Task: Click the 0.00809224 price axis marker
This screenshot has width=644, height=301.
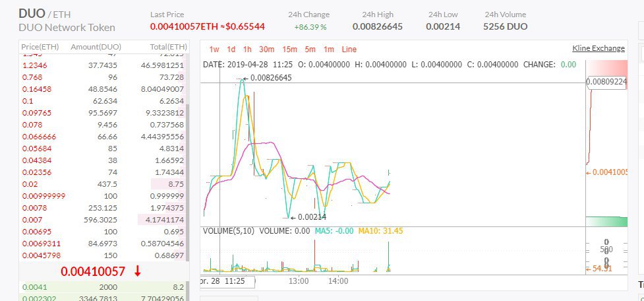Action: point(607,83)
